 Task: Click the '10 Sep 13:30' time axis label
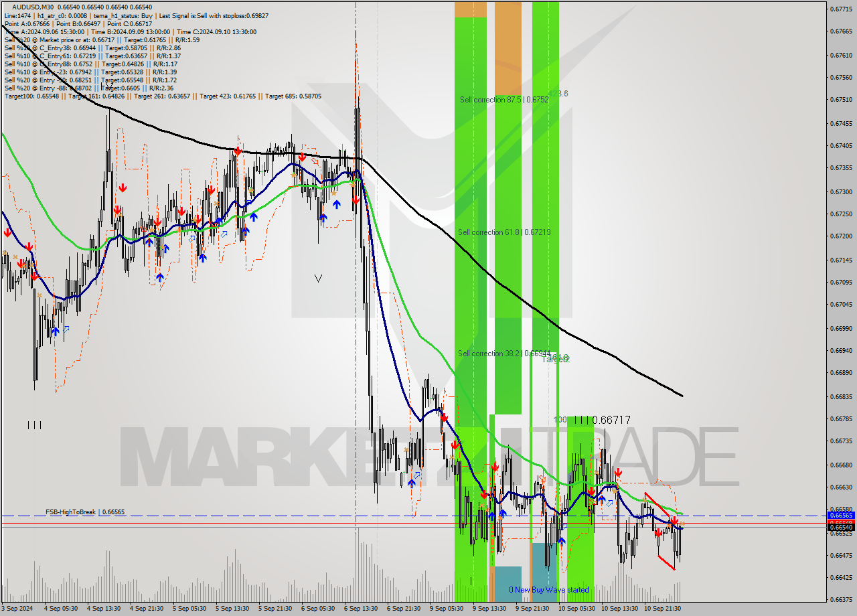pyautogui.click(x=619, y=609)
